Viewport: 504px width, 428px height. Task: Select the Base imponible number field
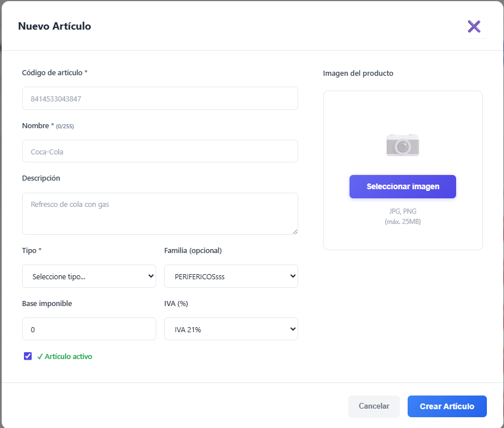pyautogui.click(x=89, y=329)
